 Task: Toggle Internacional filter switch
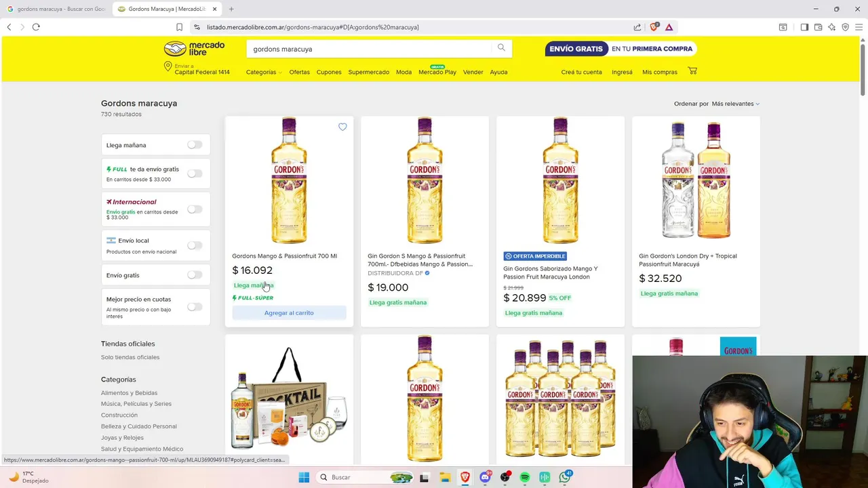pyautogui.click(x=195, y=209)
